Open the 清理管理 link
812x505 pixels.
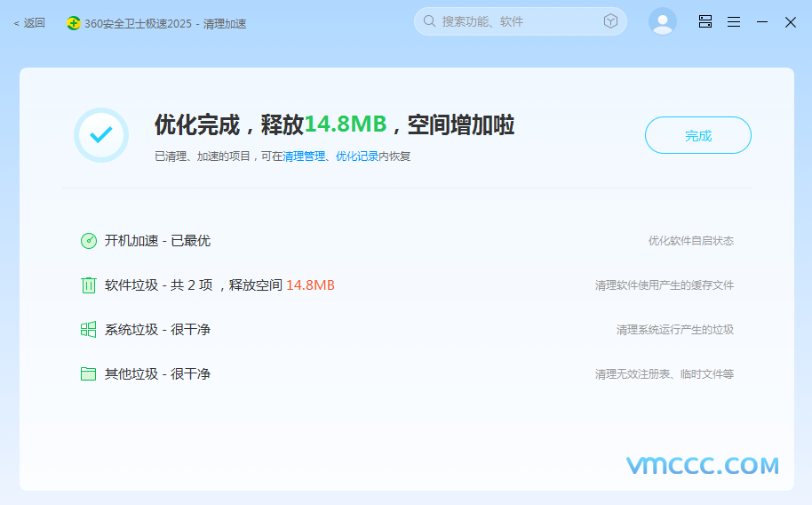tap(304, 156)
